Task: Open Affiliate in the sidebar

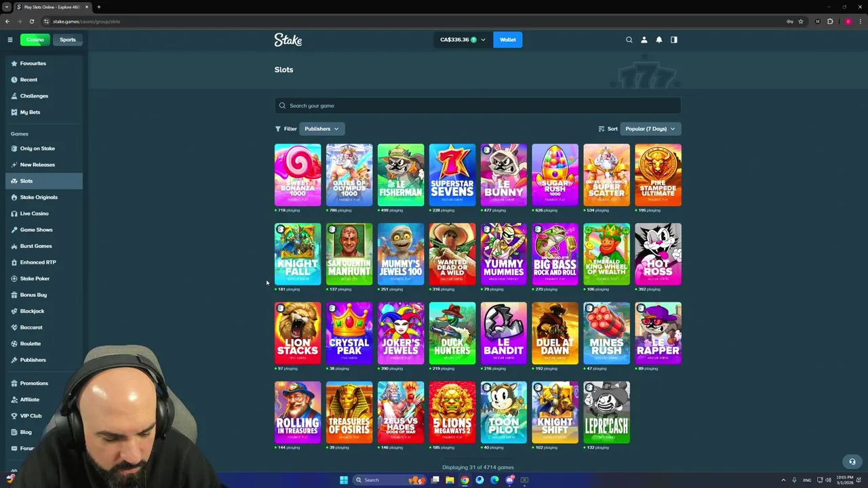Action: point(44,399)
